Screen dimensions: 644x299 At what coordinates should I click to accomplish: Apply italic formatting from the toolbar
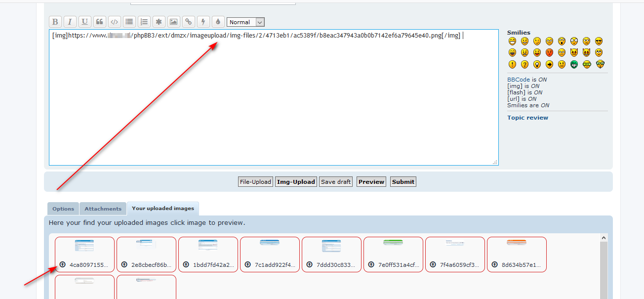click(x=70, y=22)
